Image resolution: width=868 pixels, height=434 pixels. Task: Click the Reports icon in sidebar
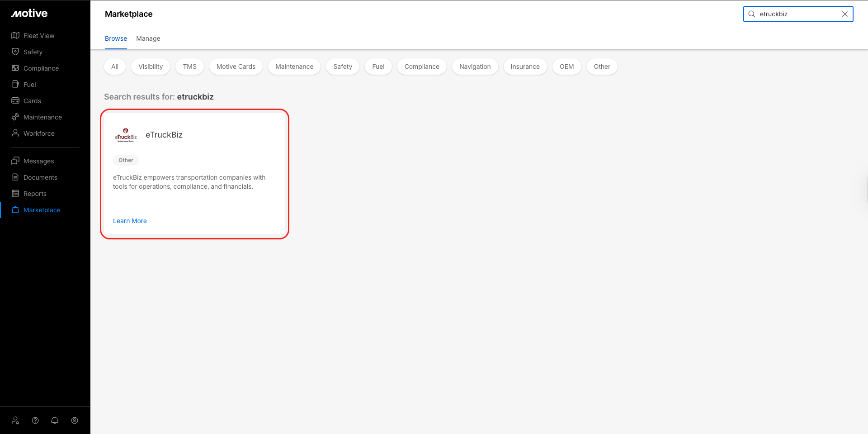15,193
